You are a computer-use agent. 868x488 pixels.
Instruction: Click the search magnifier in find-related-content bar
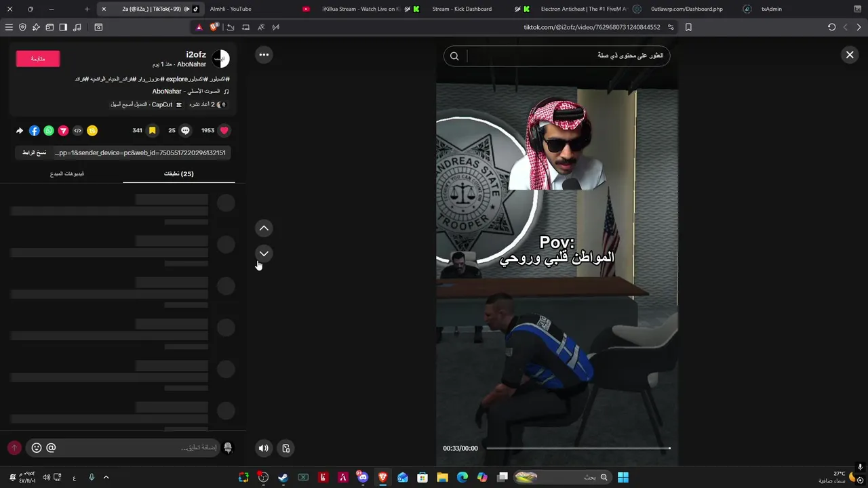(454, 56)
